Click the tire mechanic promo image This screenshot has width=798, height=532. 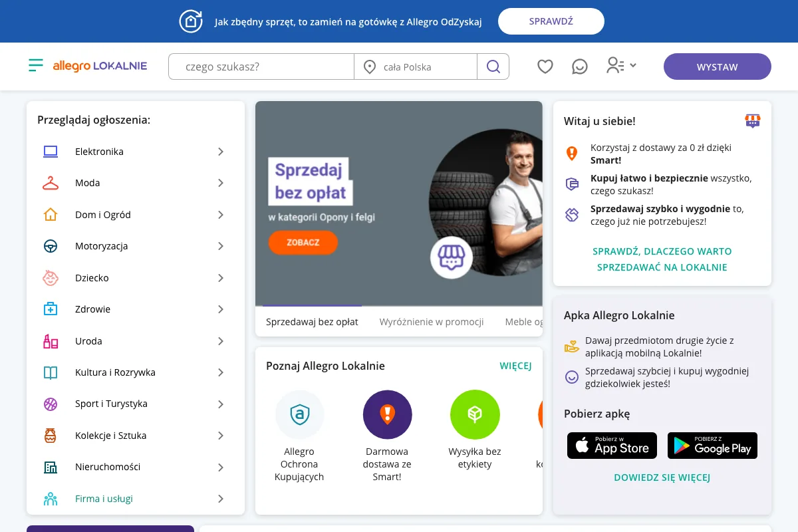pos(399,203)
